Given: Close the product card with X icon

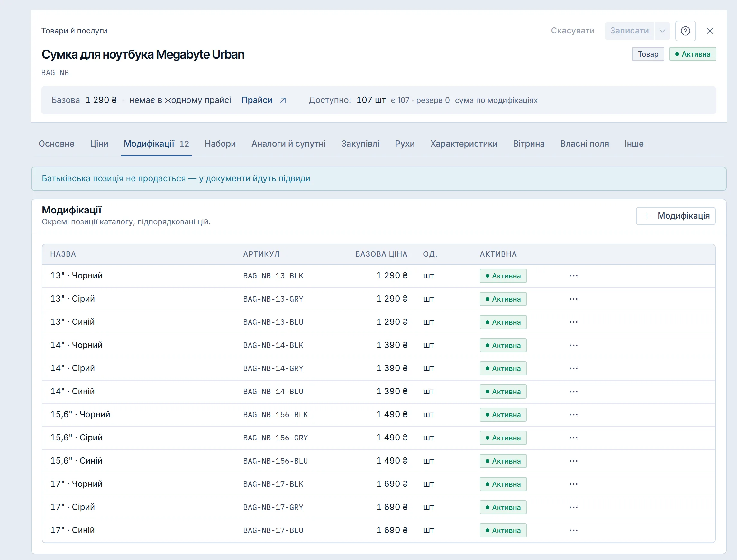Looking at the screenshot, I should (x=710, y=31).
